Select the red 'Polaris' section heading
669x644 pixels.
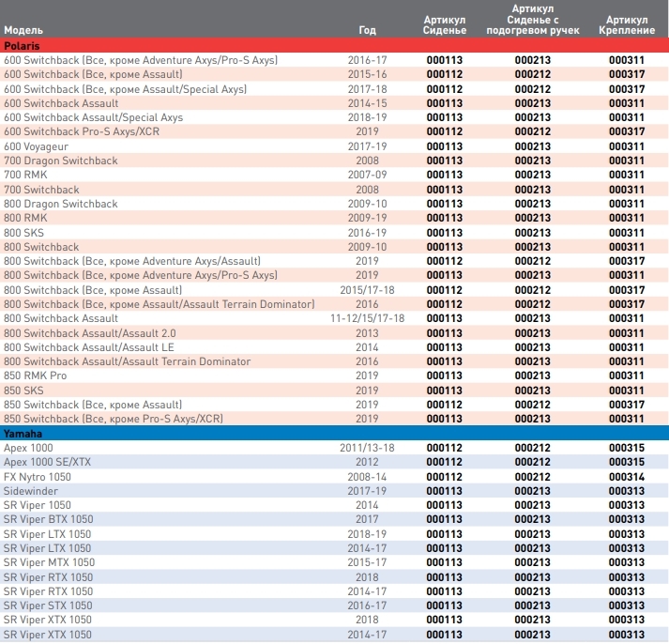tap(22, 46)
